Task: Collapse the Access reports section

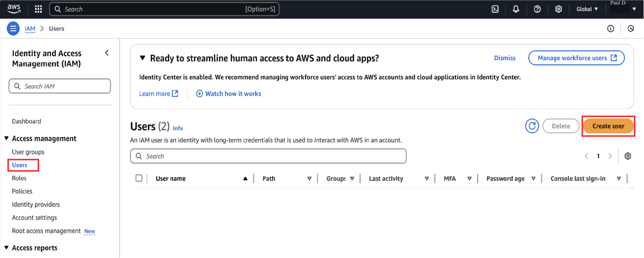Action: click(7, 248)
